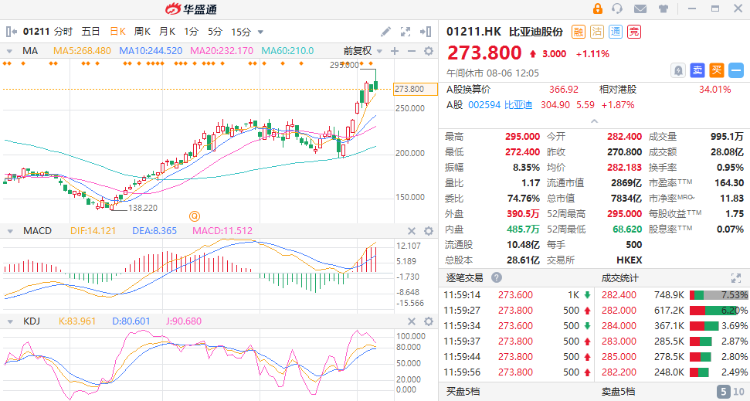
Task: Toggle the MA indicator dropdown triangle
Action: (x=10, y=51)
